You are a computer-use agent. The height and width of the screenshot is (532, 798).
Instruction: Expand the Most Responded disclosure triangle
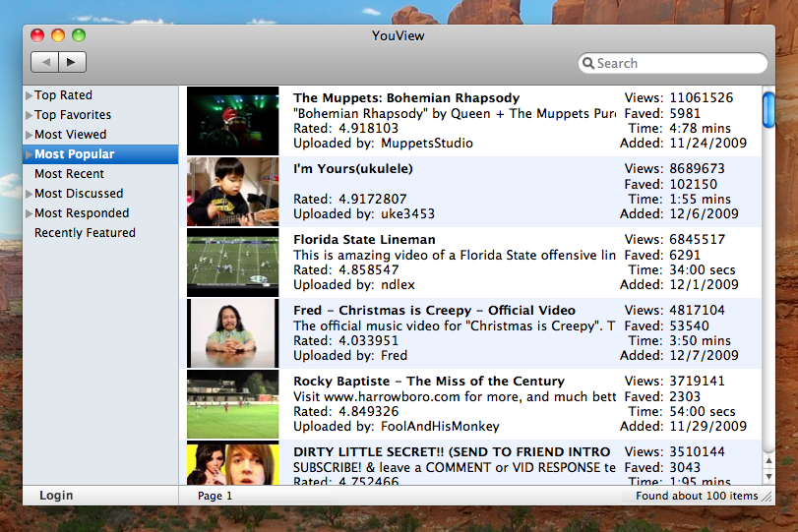coord(29,213)
